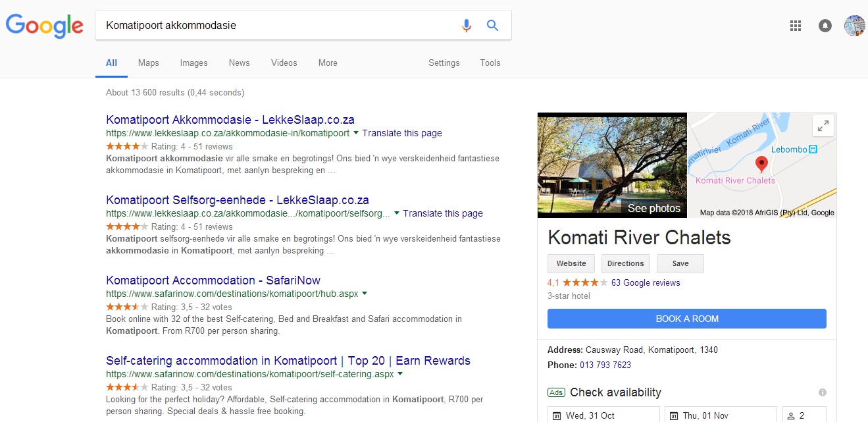Click the search query input box
Viewport: 868px width, 422px height.
tap(276, 26)
